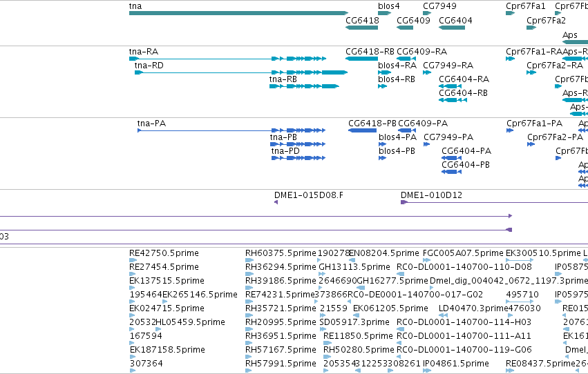Click the EK300510.5prime EST feature
This screenshot has width=588, height=374.
pyautogui.click(x=520, y=260)
